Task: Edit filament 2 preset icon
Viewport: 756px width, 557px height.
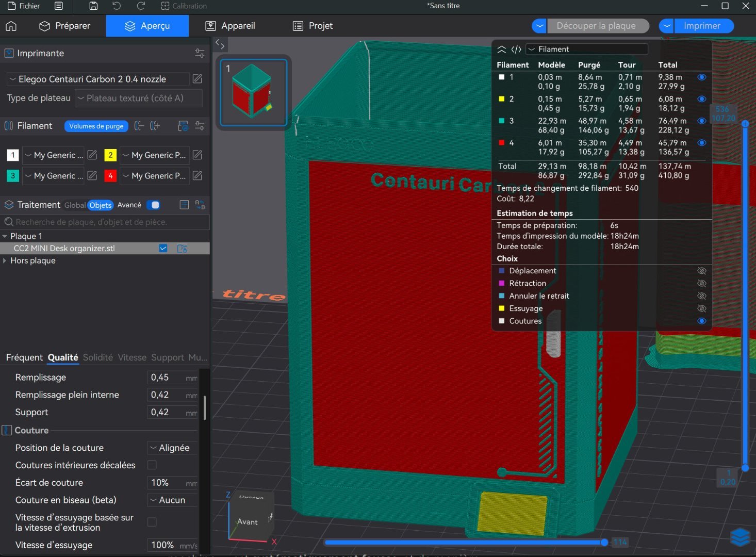Action: click(198, 155)
